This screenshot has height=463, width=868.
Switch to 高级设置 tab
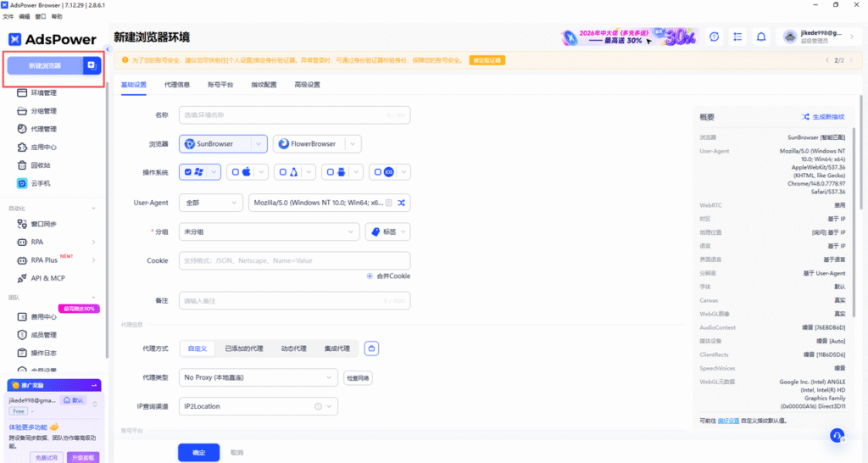coord(307,85)
